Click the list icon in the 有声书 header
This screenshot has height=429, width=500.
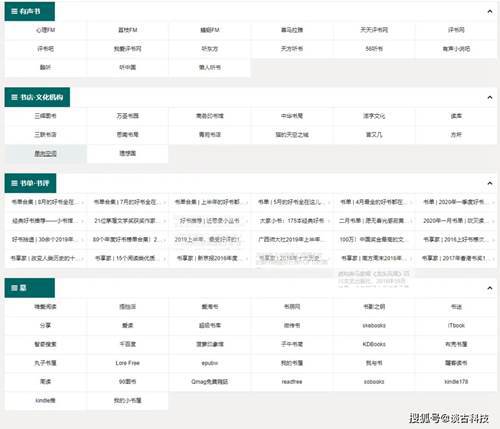point(14,11)
